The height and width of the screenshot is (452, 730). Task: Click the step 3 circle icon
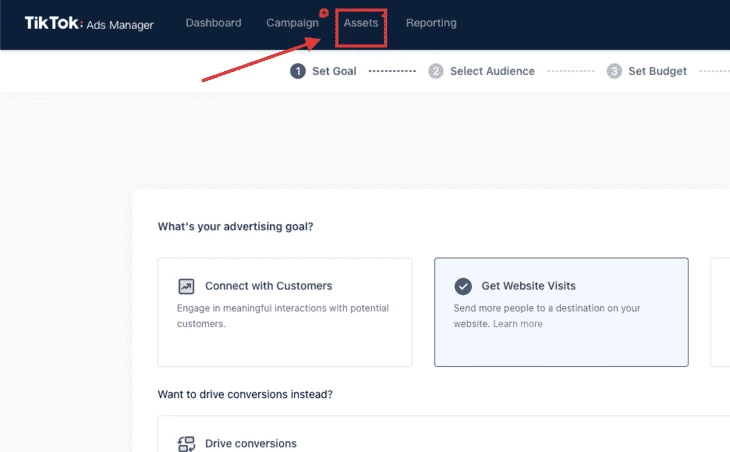pyautogui.click(x=614, y=71)
